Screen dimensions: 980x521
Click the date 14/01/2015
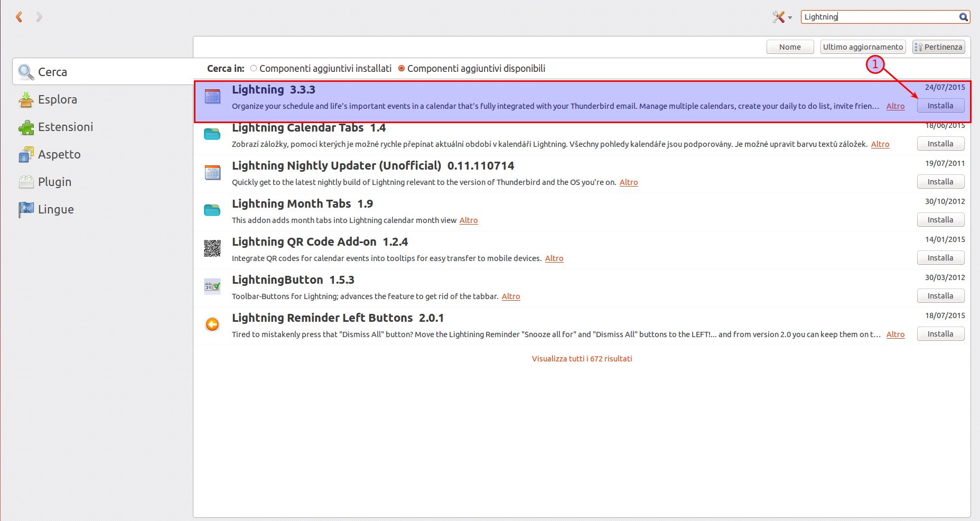(x=945, y=239)
